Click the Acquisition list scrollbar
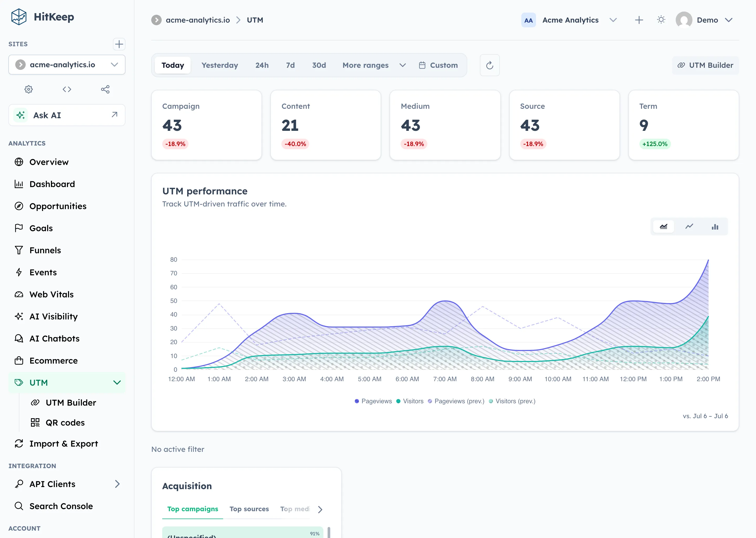Viewport: 756px width, 538px height. point(329,532)
